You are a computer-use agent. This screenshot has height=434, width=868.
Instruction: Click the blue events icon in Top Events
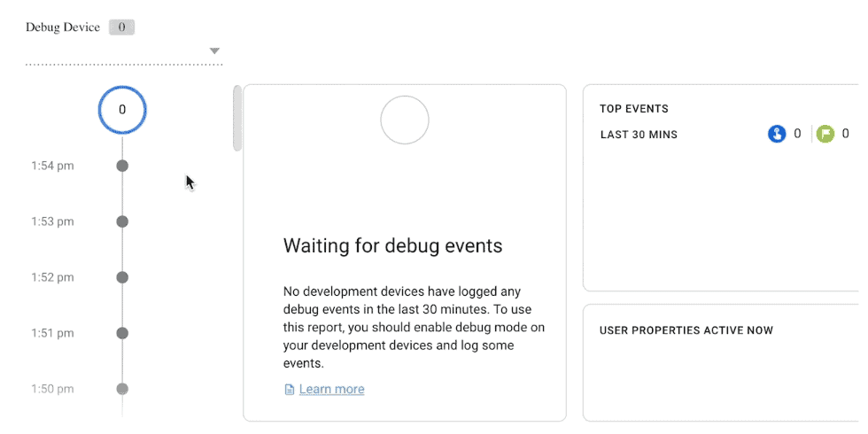(777, 135)
